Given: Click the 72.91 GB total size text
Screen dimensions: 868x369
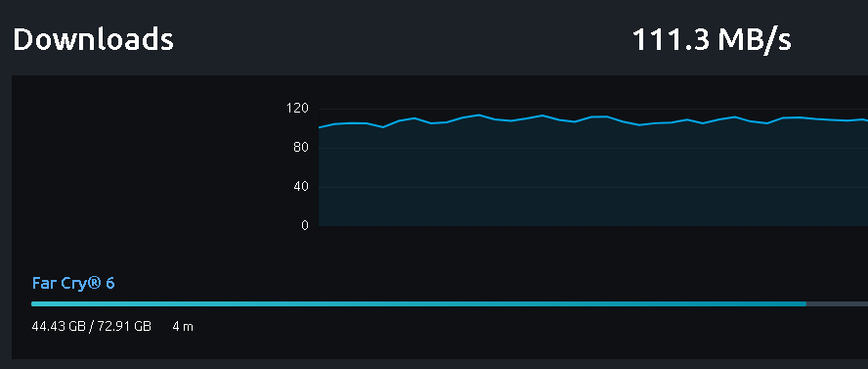Looking at the screenshot, I should [x=124, y=326].
